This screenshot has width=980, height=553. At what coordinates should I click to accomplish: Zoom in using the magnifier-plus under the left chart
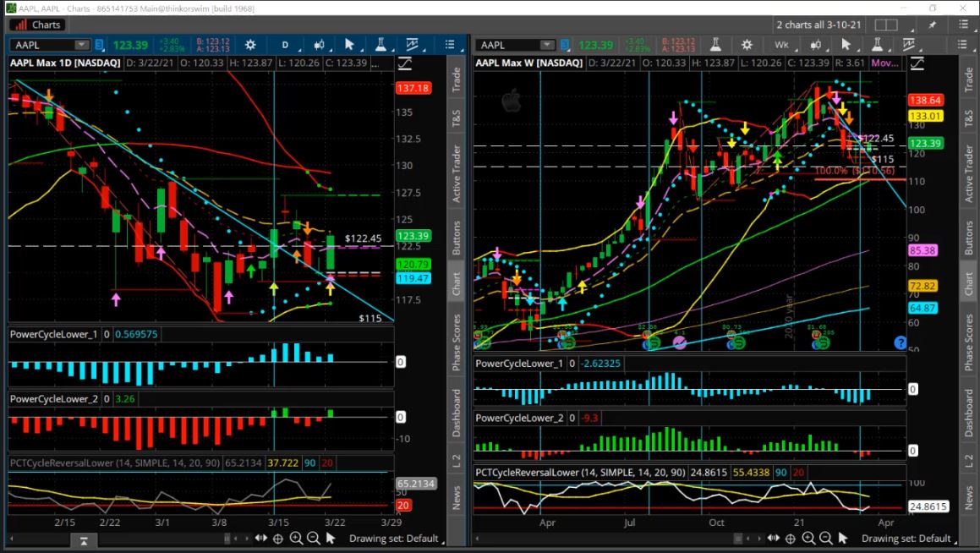(296, 538)
